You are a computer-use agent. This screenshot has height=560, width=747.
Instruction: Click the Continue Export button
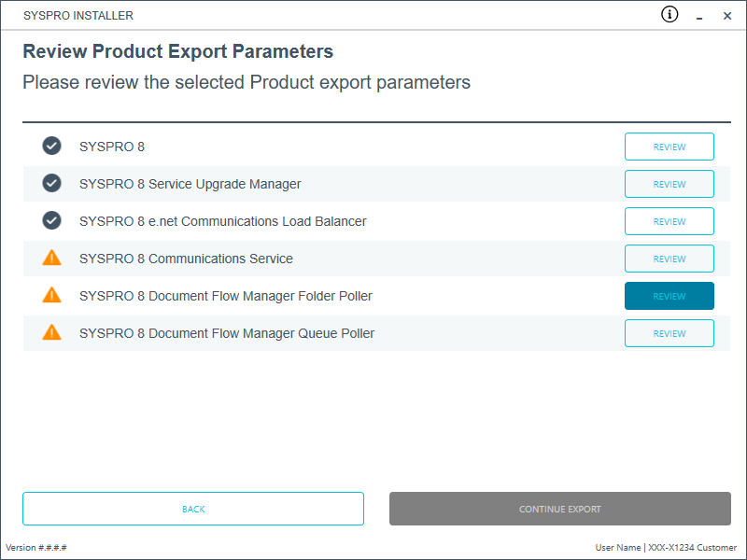(x=559, y=509)
